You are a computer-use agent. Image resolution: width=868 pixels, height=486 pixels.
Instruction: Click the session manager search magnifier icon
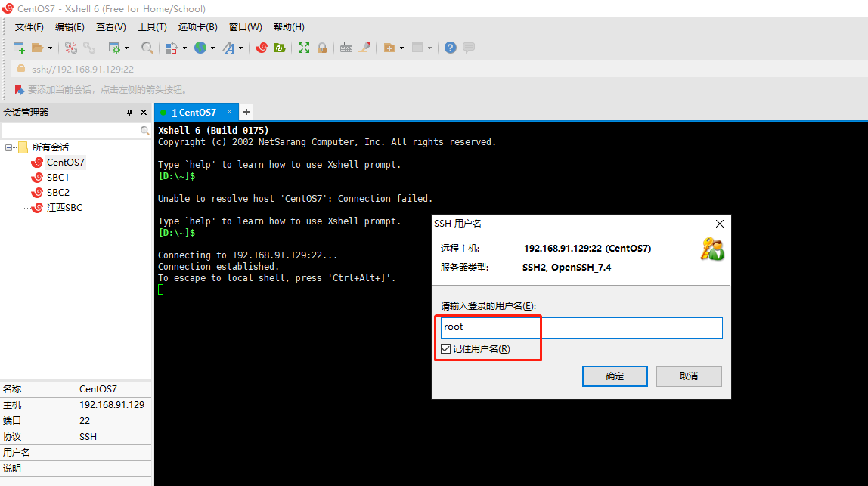[145, 131]
